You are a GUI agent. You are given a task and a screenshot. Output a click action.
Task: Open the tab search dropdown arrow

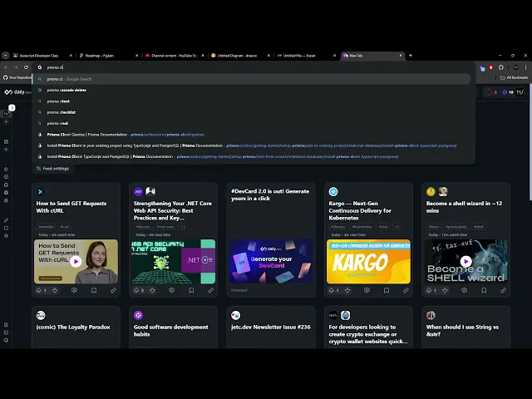click(6, 56)
